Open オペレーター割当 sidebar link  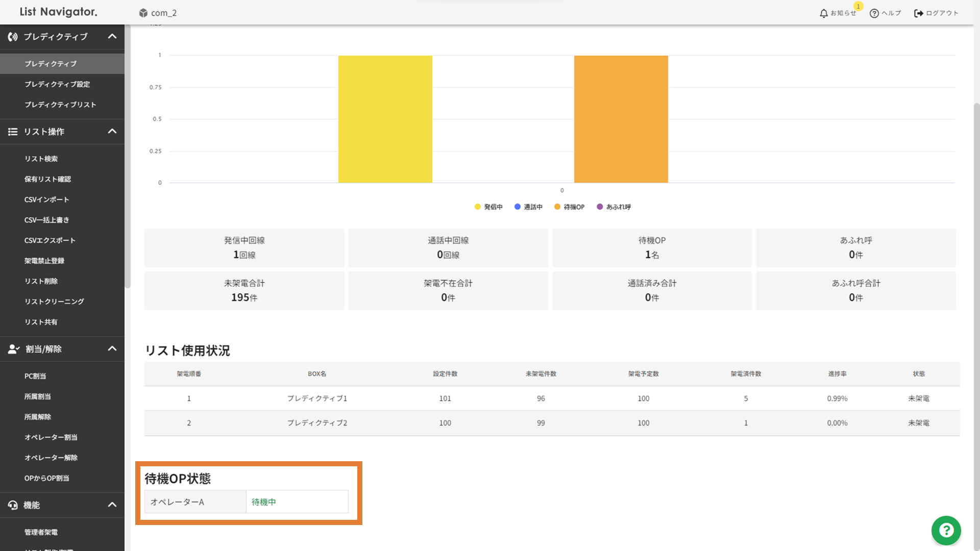51,437
